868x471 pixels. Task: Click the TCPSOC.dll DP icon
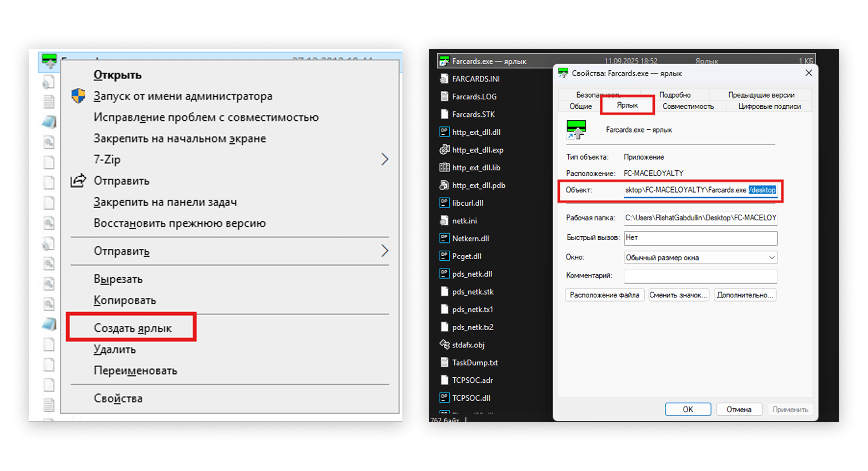444,397
